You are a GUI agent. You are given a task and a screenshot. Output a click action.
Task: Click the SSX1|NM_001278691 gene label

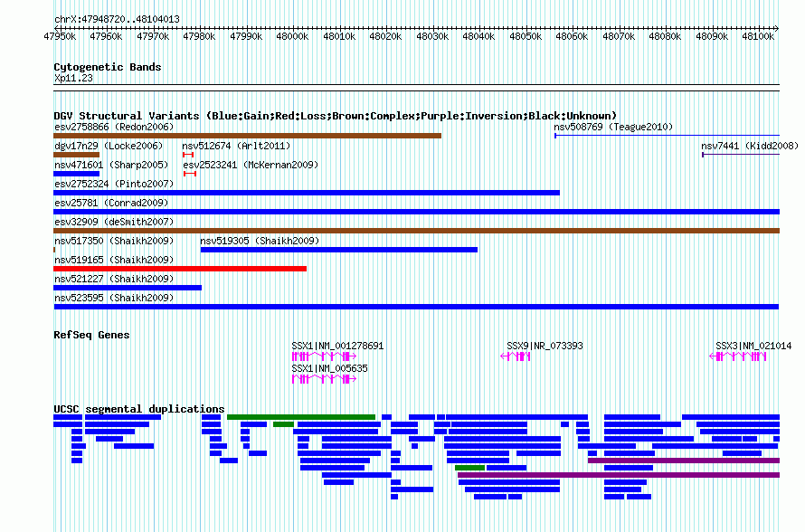coord(337,347)
